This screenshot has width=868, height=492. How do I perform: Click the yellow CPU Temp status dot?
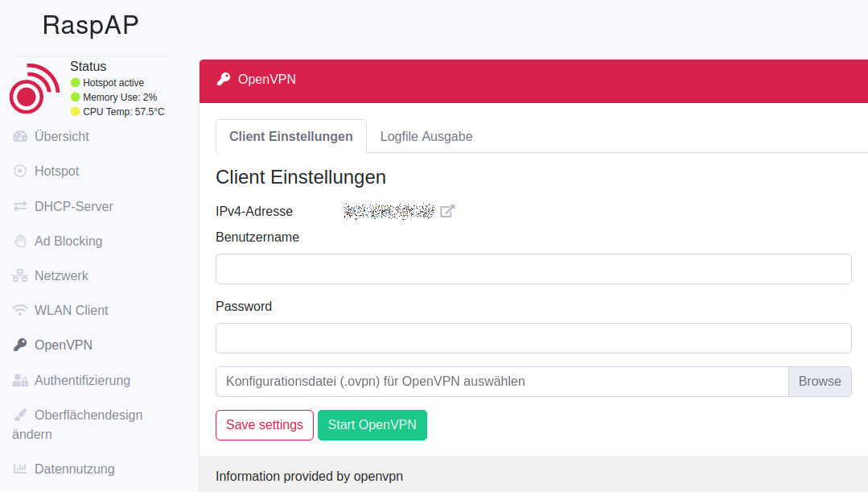click(76, 111)
